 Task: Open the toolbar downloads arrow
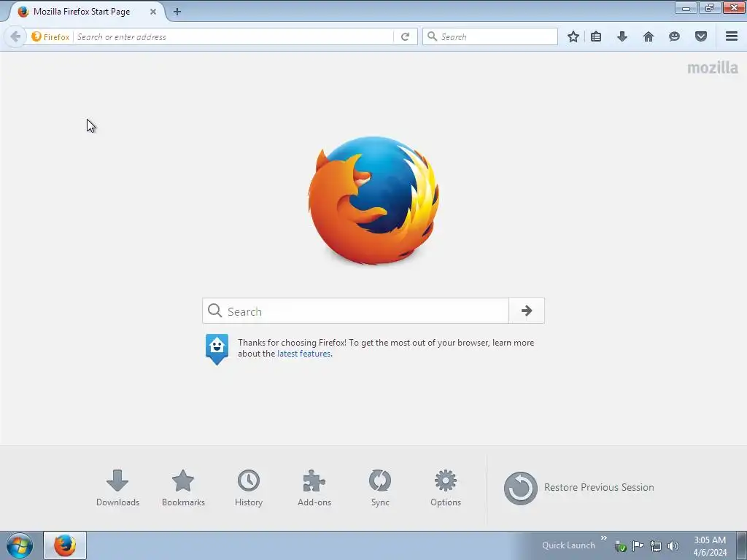(622, 36)
